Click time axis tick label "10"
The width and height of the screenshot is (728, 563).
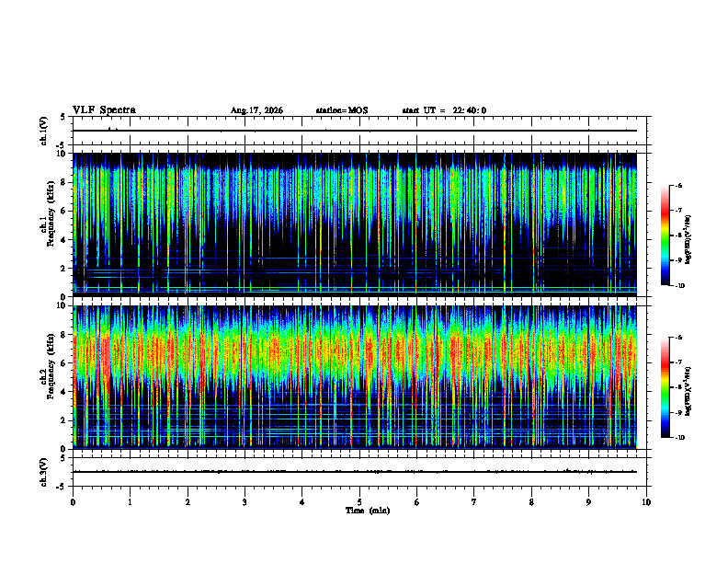point(646,502)
